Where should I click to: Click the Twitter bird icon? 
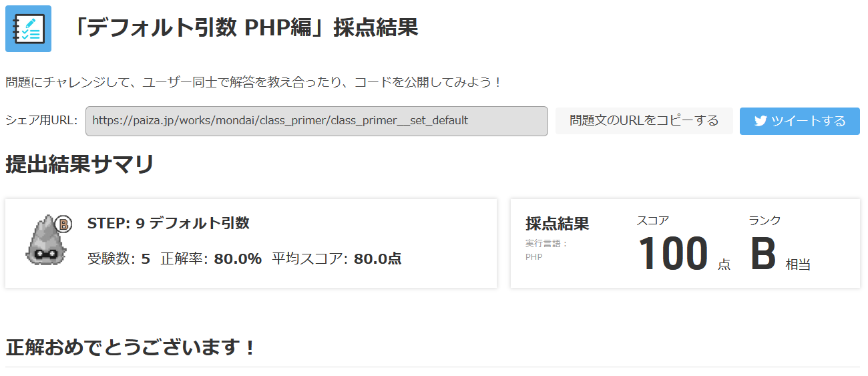click(x=761, y=121)
